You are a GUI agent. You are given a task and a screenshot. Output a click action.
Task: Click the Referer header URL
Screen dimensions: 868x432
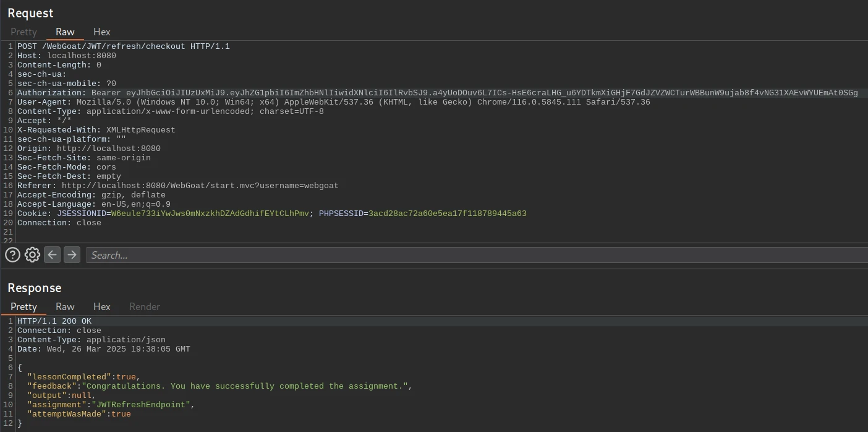[x=200, y=186]
